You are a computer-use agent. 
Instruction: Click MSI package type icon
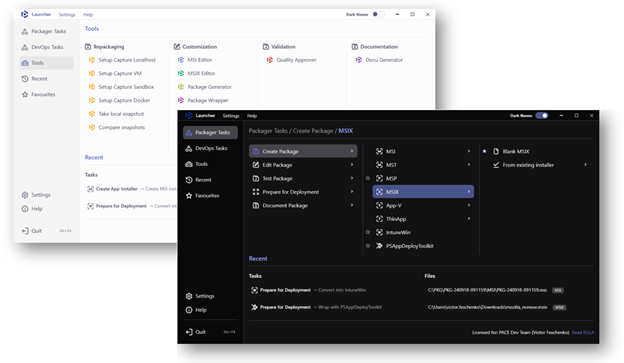[379, 151]
